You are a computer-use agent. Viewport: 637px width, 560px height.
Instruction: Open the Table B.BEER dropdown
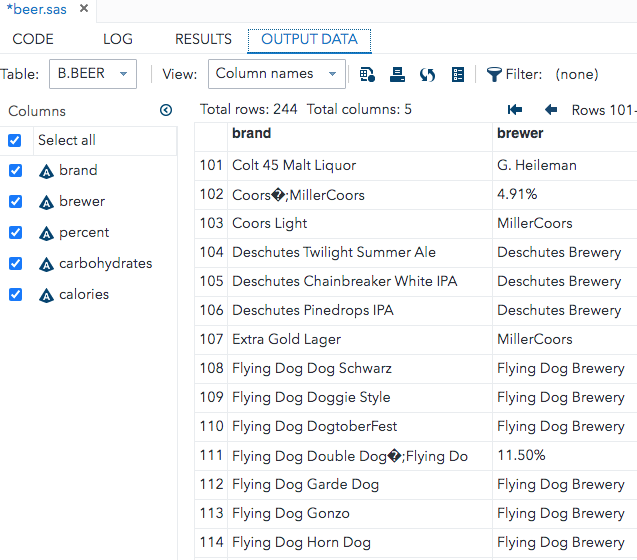pyautogui.click(x=96, y=74)
